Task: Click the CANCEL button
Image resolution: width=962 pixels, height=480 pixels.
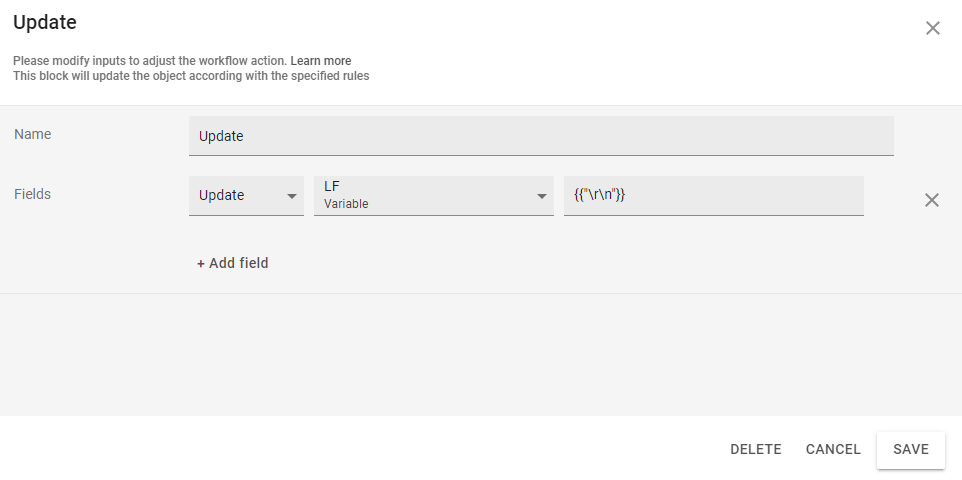Action: (x=833, y=450)
